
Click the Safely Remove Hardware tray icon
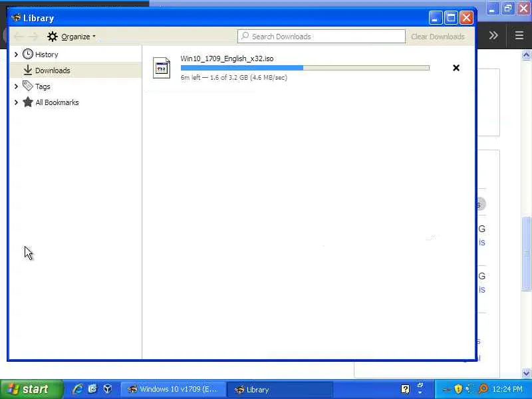pos(447,389)
